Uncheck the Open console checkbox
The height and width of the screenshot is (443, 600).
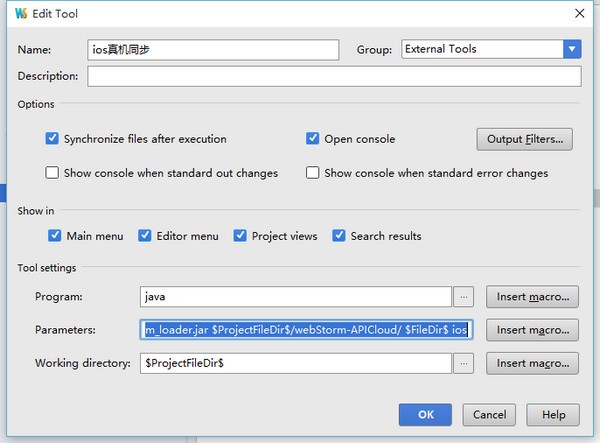pos(312,138)
